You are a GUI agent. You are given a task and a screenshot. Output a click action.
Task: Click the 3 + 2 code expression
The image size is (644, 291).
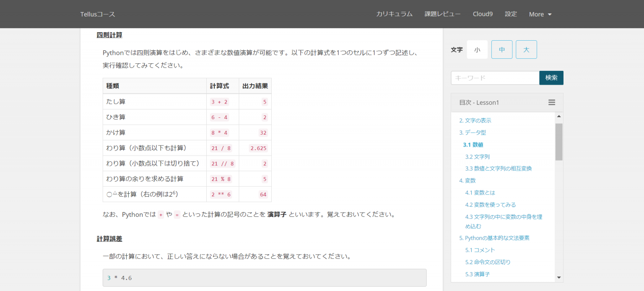pyautogui.click(x=219, y=102)
